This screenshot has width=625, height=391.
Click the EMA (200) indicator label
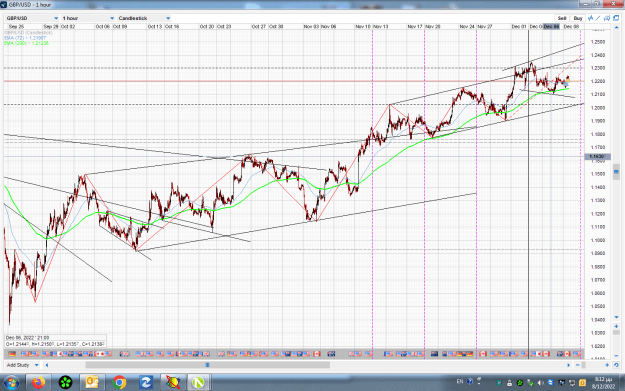coord(26,43)
